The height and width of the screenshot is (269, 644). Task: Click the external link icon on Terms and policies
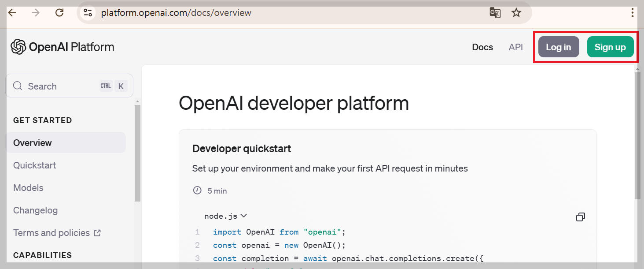tap(97, 232)
